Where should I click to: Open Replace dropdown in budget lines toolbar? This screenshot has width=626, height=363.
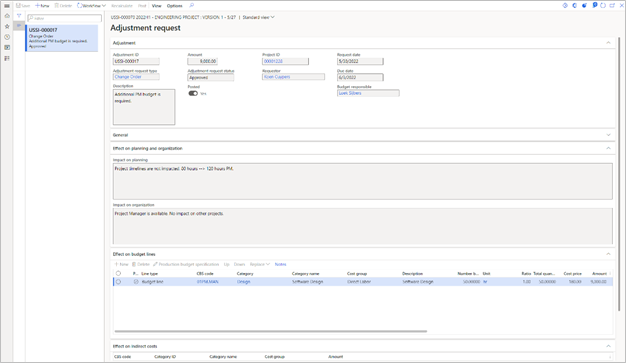click(x=260, y=264)
